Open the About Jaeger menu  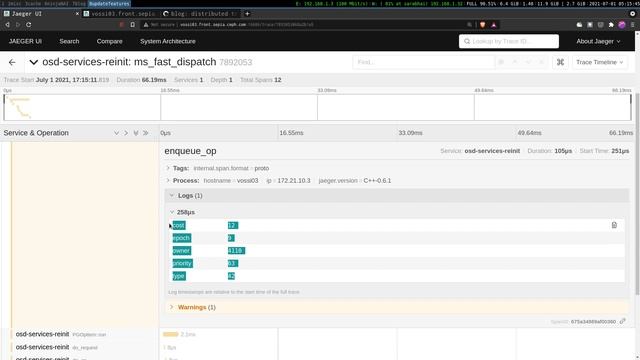pyautogui.click(x=598, y=41)
